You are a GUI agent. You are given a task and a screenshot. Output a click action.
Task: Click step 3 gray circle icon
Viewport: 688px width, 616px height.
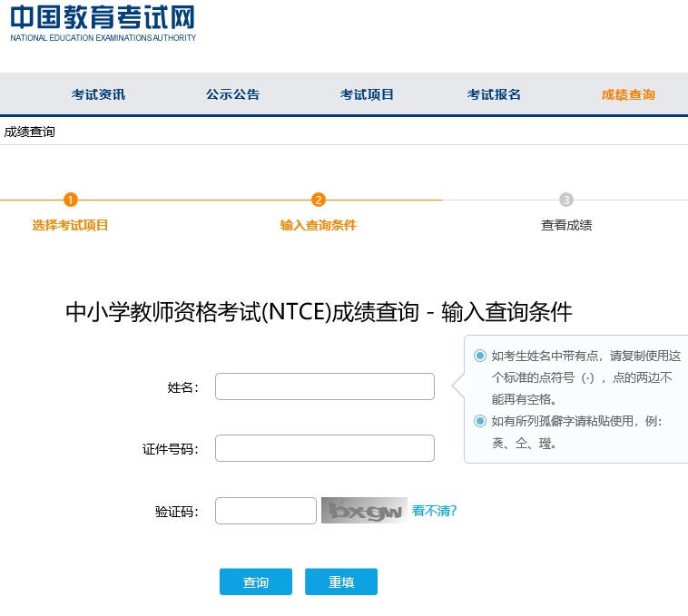click(566, 200)
